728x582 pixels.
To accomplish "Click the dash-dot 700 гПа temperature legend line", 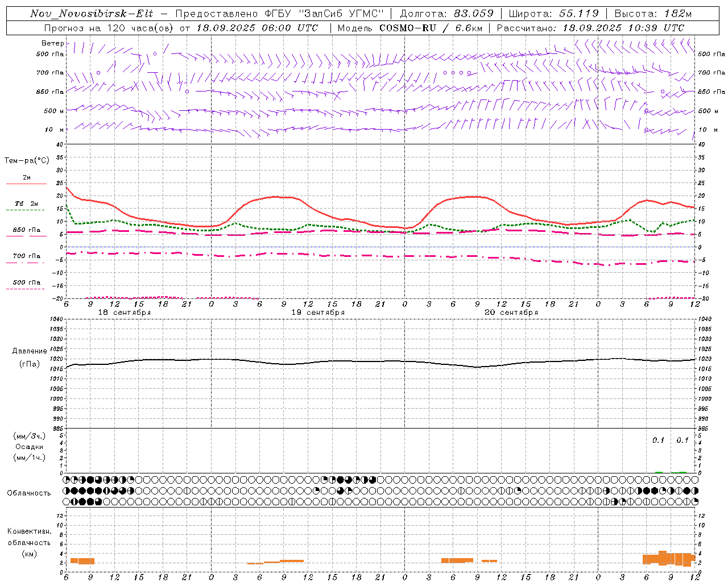I will [x=25, y=263].
